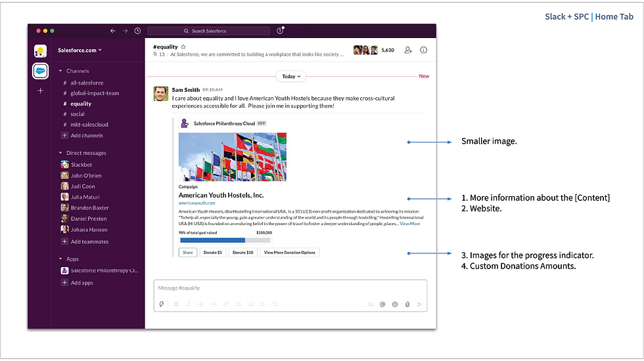Insert code block in composer
The height and width of the screenshot is (361, 644).
click(x=275, y=304)
